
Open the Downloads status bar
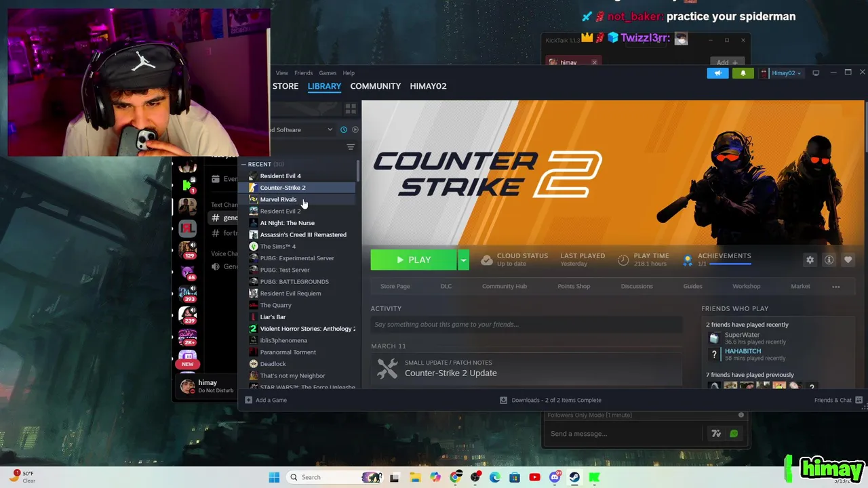[x=550, y=400]
